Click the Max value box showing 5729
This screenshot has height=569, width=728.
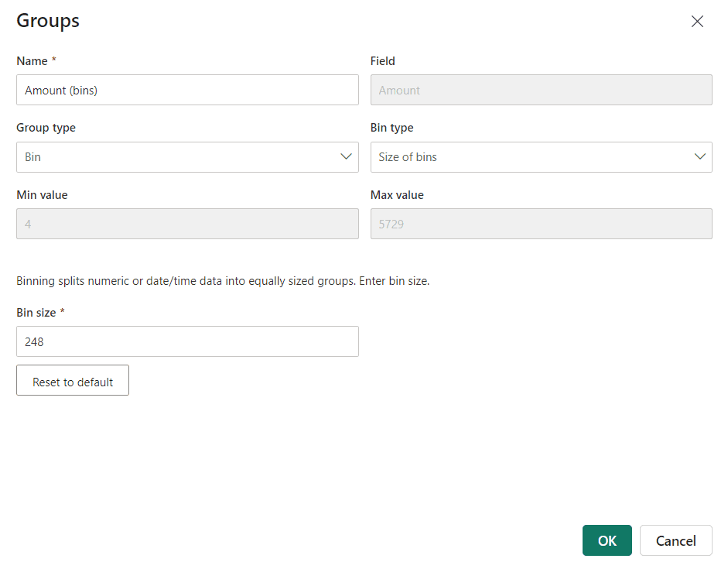[x=542, y=224]
